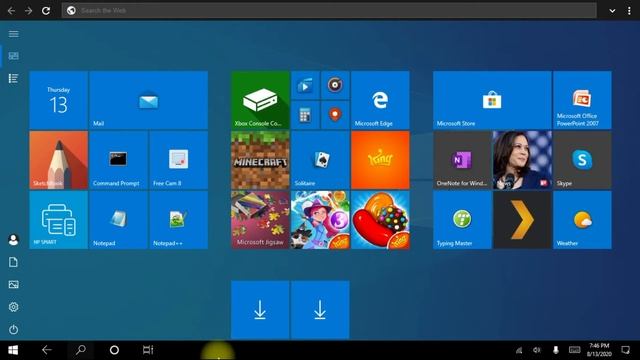Launch the Minecraft tile
Screen dimensions: 640x360
point(260,160)
